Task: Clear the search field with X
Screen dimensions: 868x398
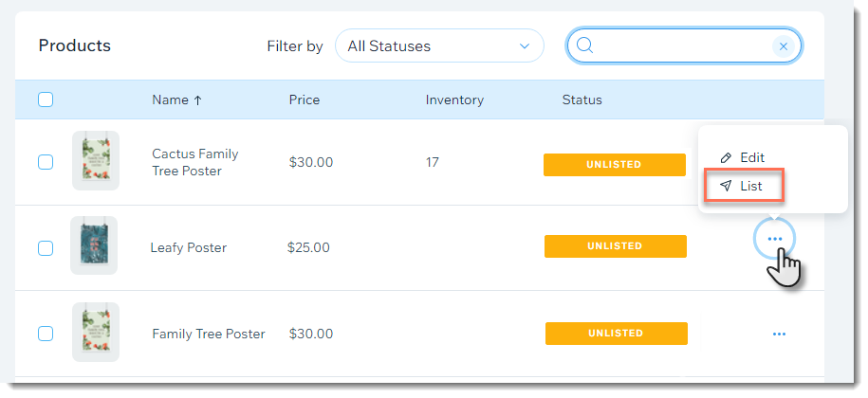Action: (784, 46)
